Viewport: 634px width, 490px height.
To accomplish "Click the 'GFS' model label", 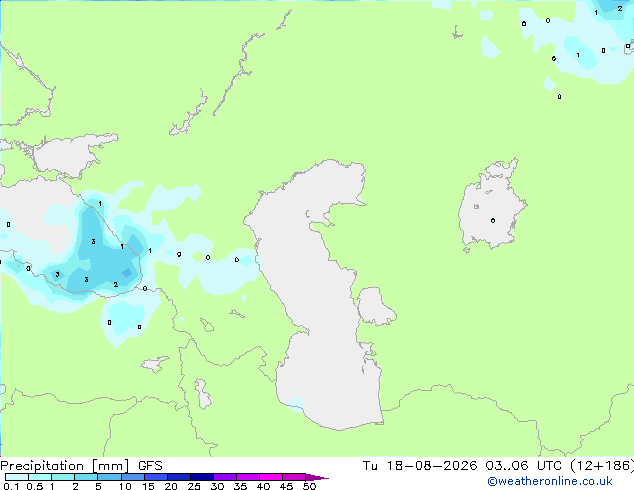I will click(x=150, y=466).
